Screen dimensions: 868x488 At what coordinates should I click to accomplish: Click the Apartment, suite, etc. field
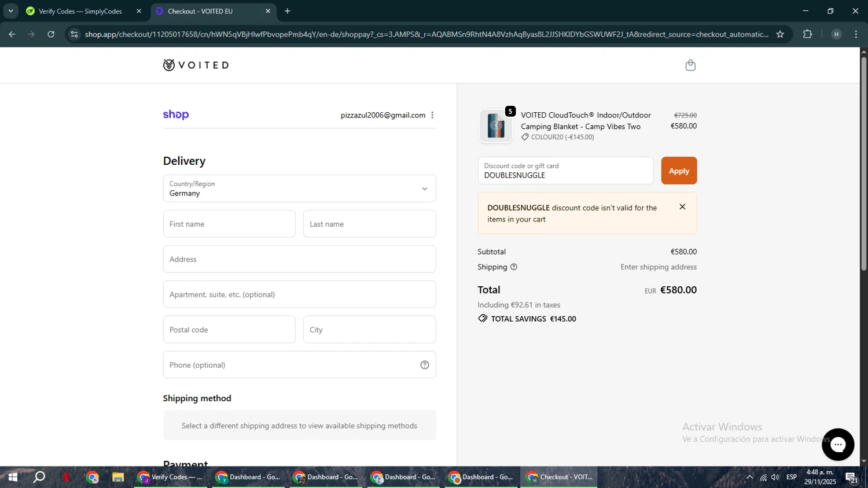pyautogui.click(x=299, y=294)
